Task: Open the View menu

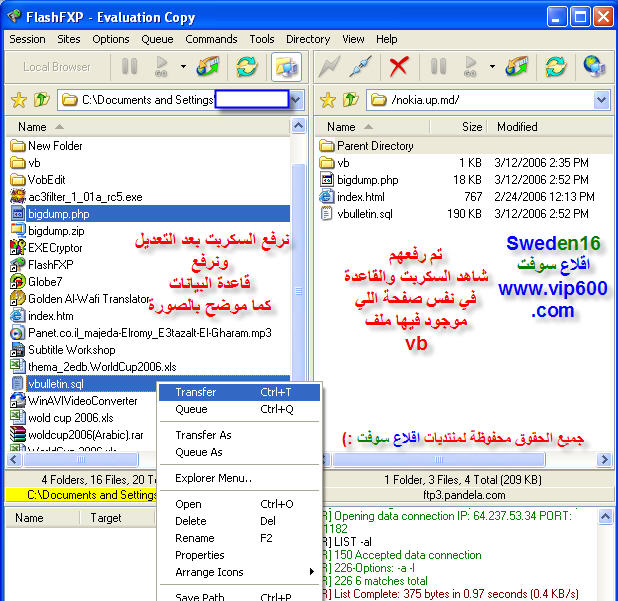Action: pos(353,39)
